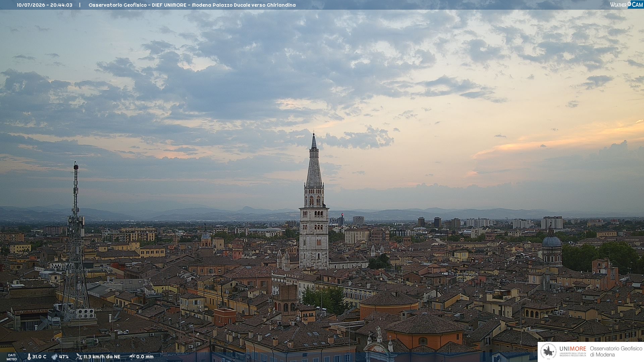Click the humidity droplet icon
644x362 pixels.
click(54, 357)
